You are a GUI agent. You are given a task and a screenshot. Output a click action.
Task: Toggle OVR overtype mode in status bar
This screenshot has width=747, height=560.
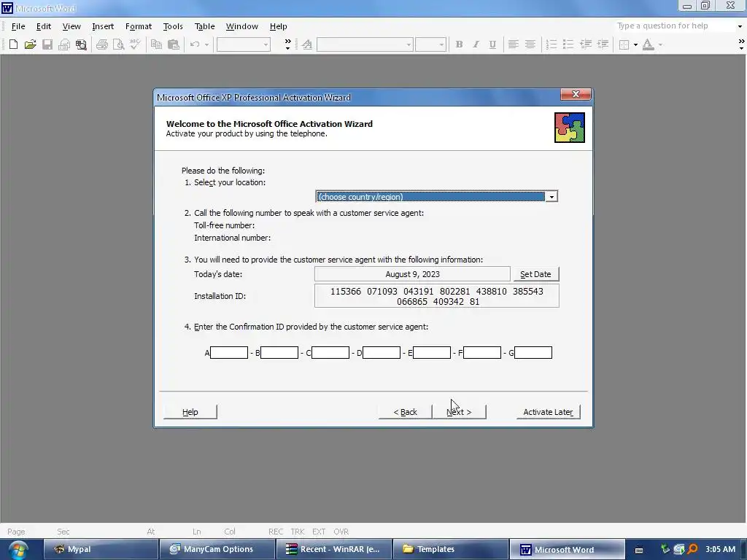(341, 532)
